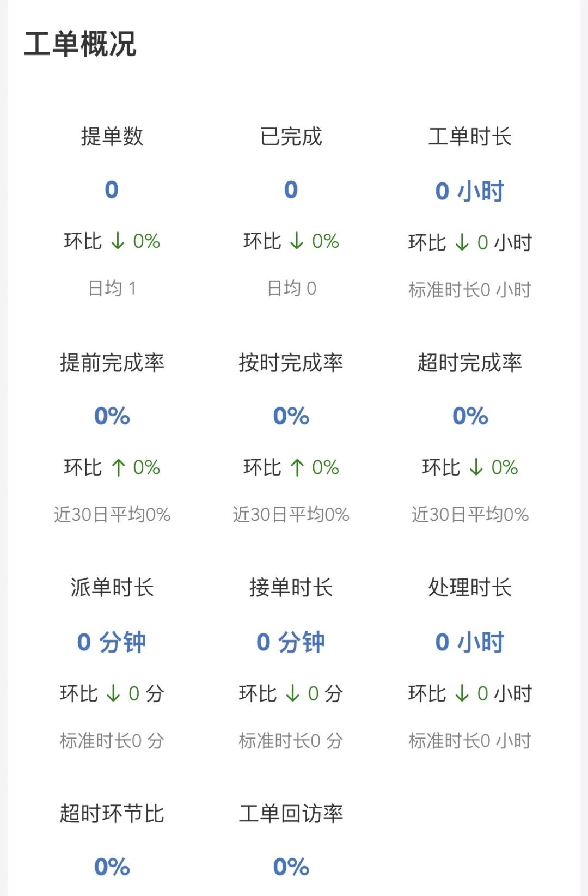Image resolution: width=588 pixels, height=896 pixels.
Task: Tap the 工单回访率 card title
Action: click(x=291, y=814)
